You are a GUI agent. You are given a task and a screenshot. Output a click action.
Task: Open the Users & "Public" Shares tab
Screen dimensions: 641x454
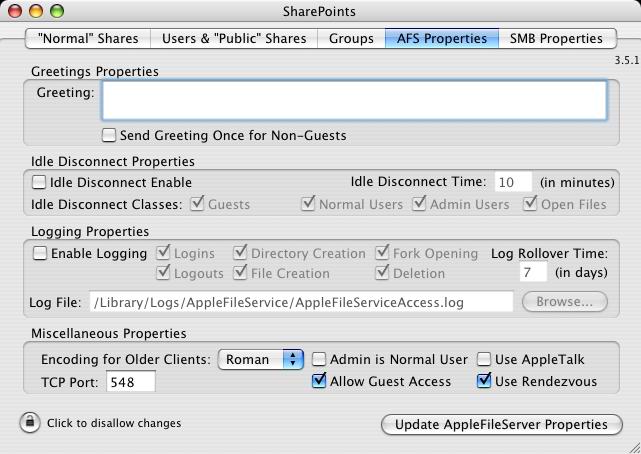[x=234, y=39]
